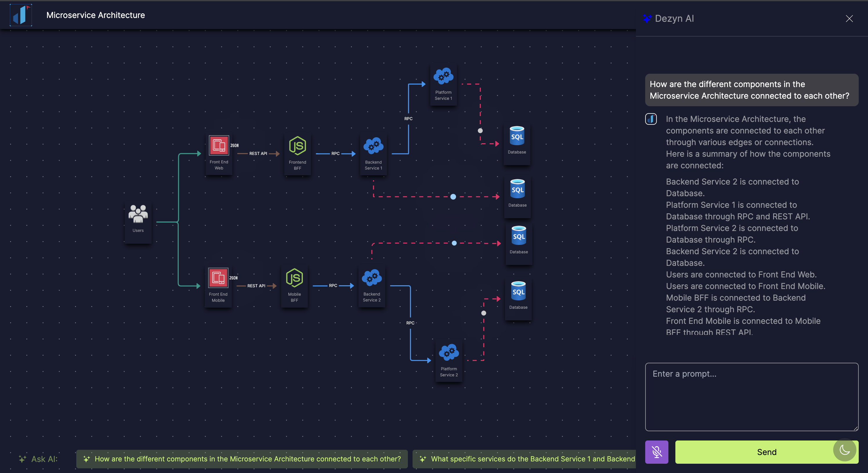This screenshot has width=868, height=473.
Task: Click into the Enter a prompt field
Action: 751,396
